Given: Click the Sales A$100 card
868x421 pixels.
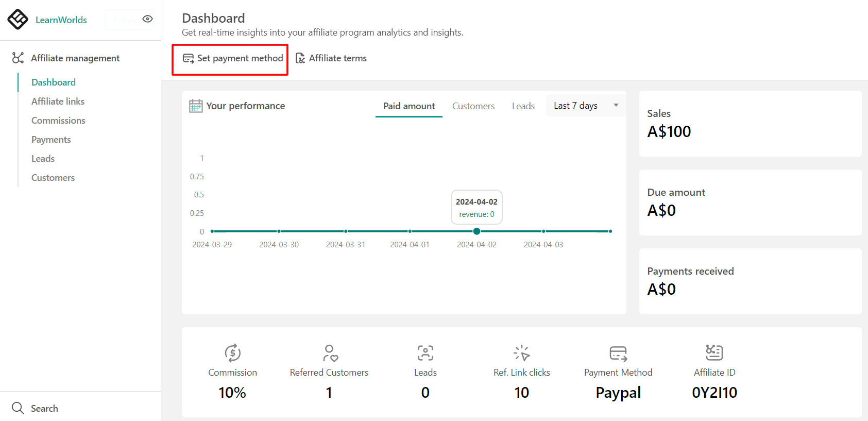Looking at the screenshot, I should click(750, 124).
